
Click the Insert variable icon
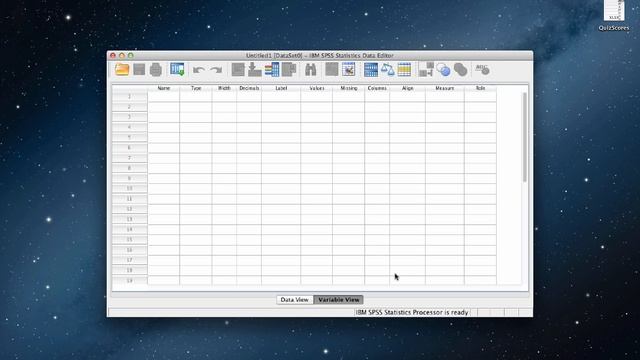coord(349,69)
